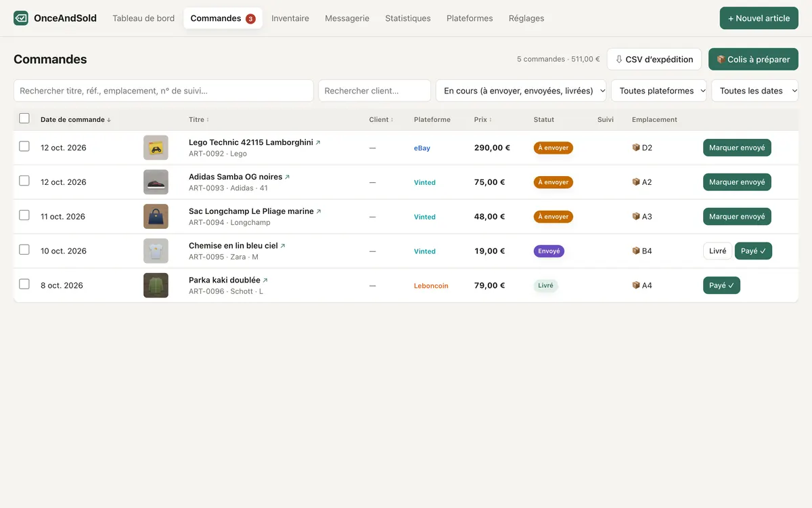Open the 'En cours' status filter dropdown
Viewport: 812px width, 508px height.
521,91
